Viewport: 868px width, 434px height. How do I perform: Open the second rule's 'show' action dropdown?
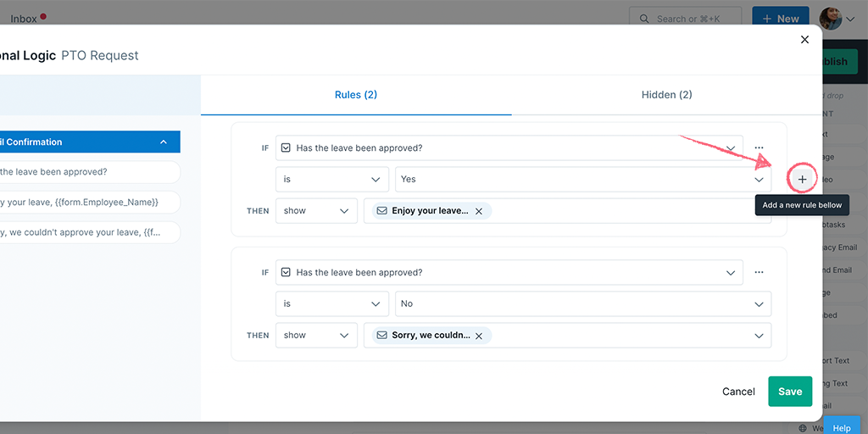pos(317,335)
